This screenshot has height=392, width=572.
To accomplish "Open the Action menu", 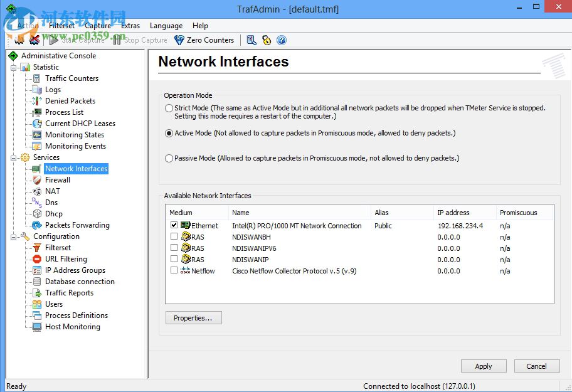I will (28, 26).
